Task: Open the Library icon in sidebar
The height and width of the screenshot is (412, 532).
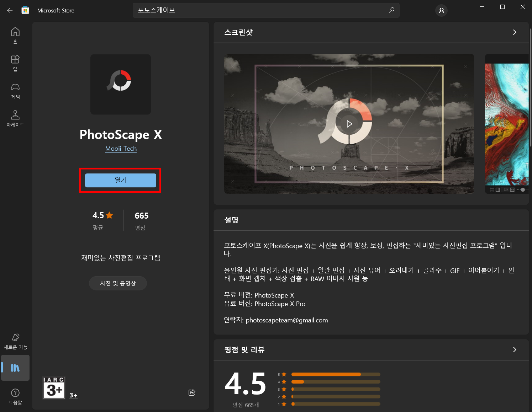Action: [15, 368]
